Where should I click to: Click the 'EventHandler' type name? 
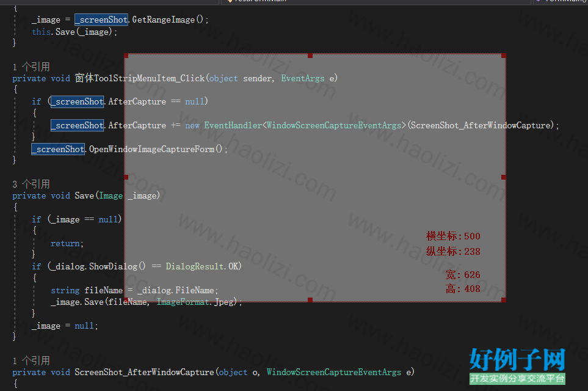[233, 125]
